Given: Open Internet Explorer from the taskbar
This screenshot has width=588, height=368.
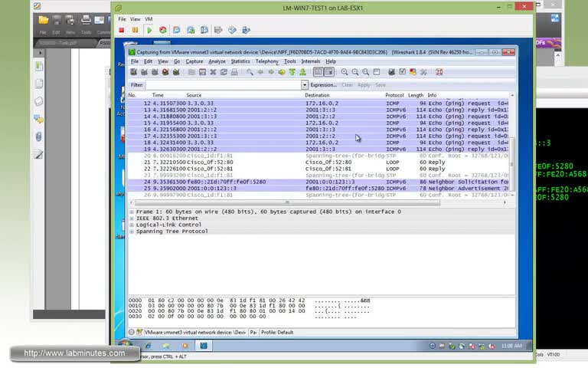Looking at the screenshot, I should (x=148, y=346).
